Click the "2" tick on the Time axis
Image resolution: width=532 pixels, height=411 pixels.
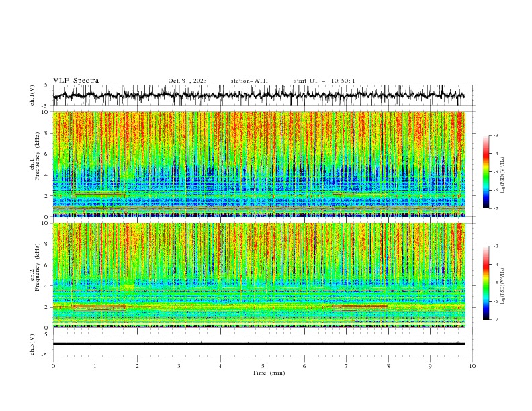(x=137, y=366)
